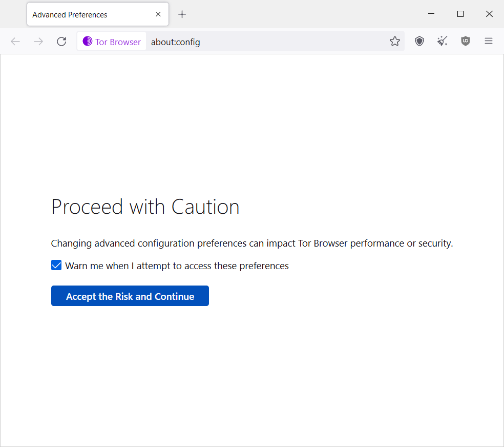The height and width of the screenshot is (447, 504).
Task: Open the hamburger application menu
Action: pos(489,41)
